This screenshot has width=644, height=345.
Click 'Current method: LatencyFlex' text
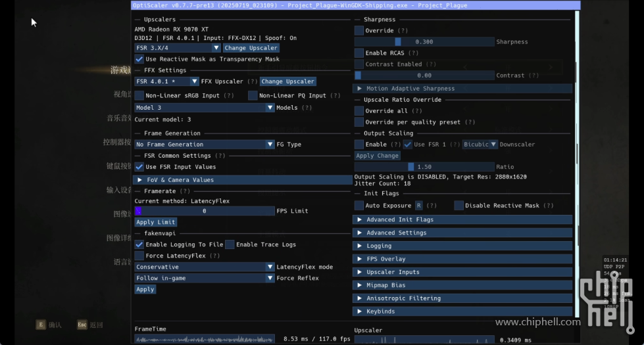(182, 201)
